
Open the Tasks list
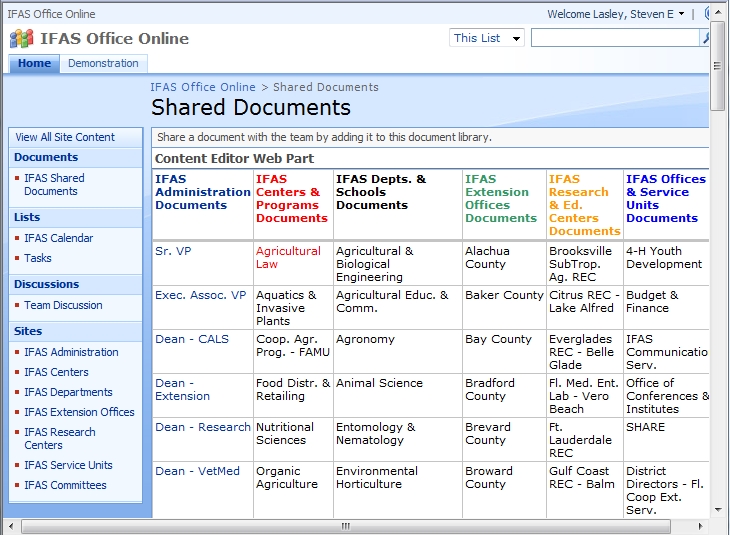(x=38, y=258)
